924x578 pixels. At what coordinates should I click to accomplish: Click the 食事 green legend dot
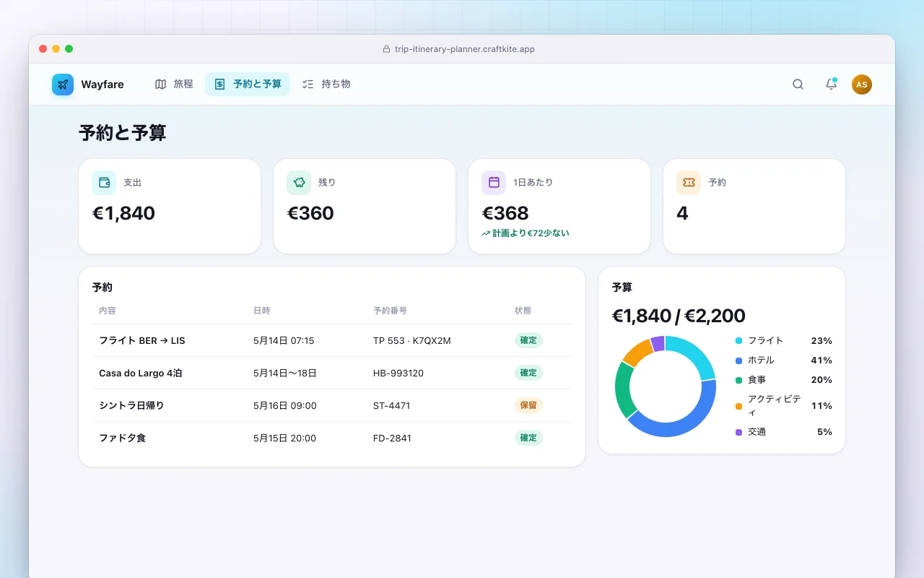738,379
